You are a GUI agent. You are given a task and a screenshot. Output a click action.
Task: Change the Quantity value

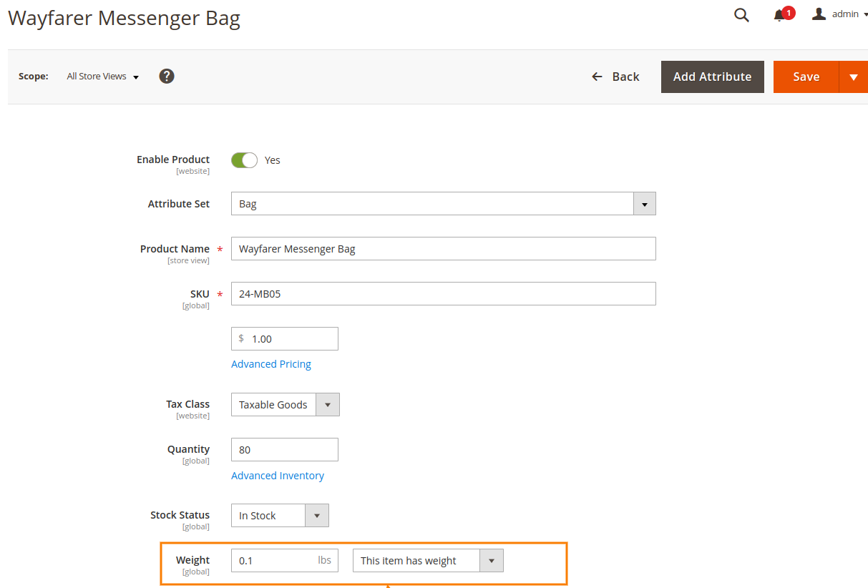coord(284,449)
